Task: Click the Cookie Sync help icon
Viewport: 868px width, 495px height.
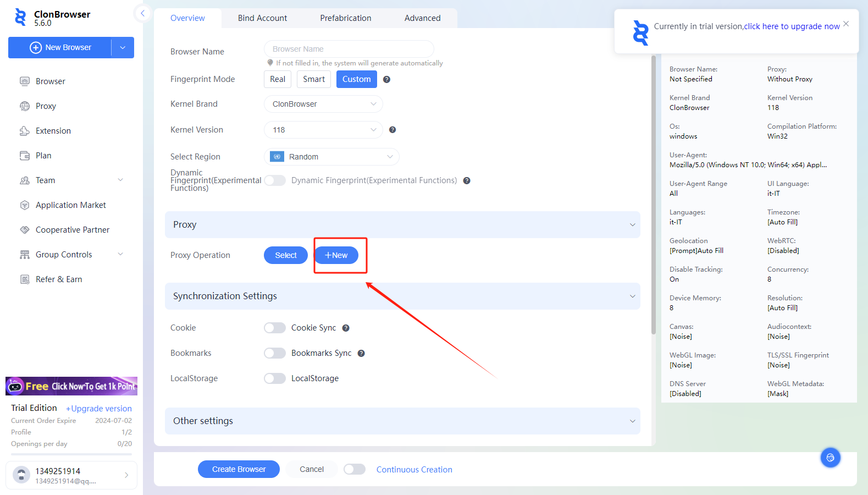Action: coord(346,328)
